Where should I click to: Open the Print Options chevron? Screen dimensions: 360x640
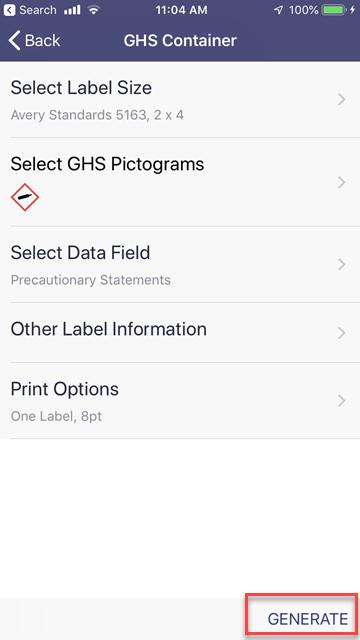(342, 401)
